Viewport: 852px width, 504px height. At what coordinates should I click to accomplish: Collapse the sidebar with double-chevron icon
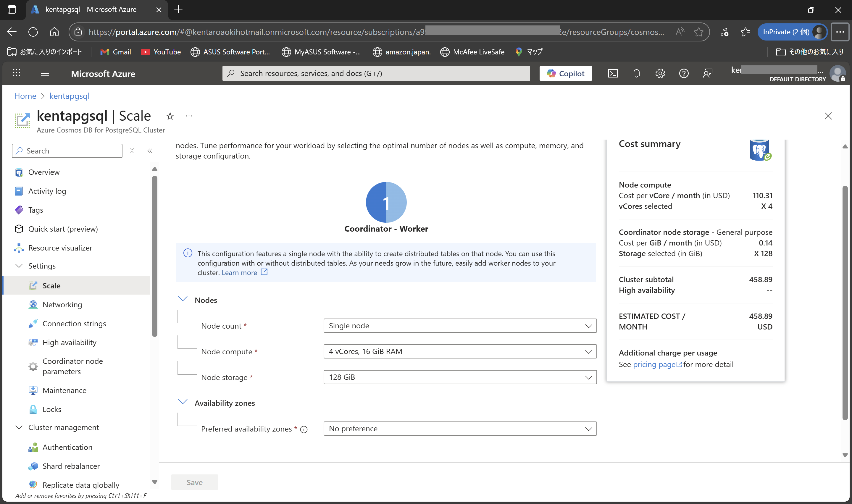click(x=150, y=151)
